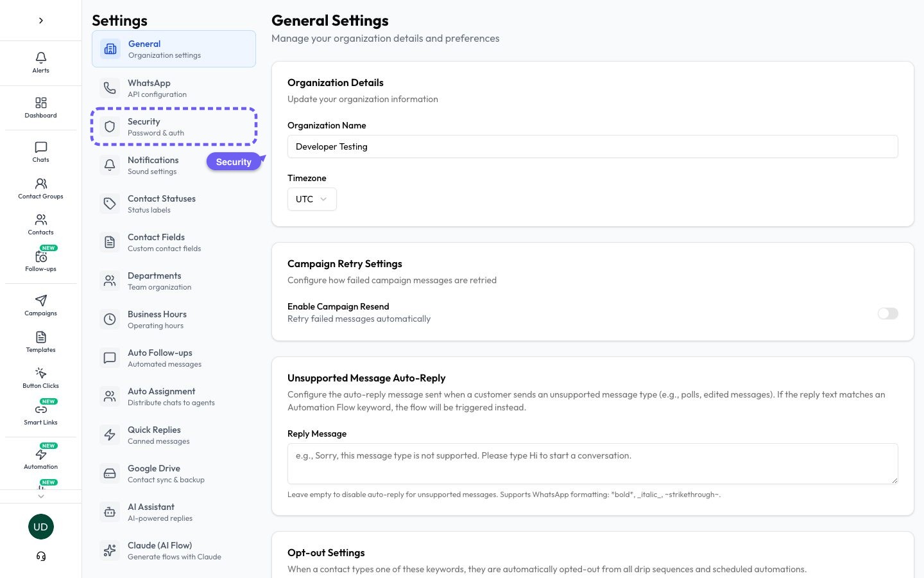Image resolution: width=924 pixels, height=578 pixels.
Task: Click the UD user avatar
Action: coord(41,527)
